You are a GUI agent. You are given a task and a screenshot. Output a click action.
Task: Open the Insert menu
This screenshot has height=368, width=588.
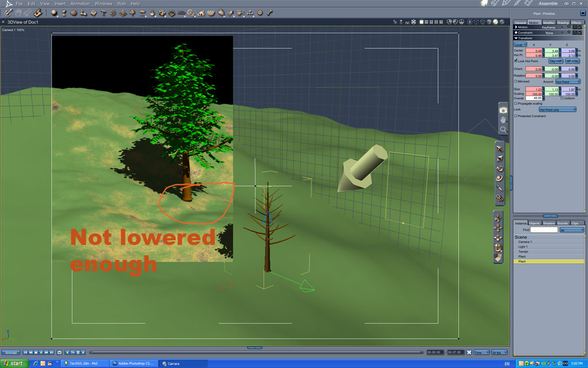point(60,4)
